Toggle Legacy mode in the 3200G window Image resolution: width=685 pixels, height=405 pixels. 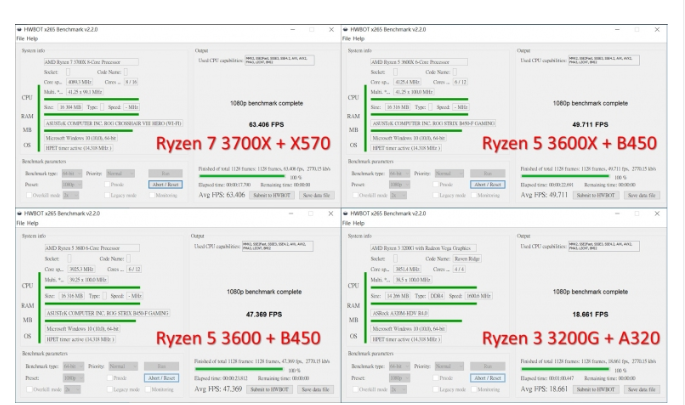[x=436, y=389]
